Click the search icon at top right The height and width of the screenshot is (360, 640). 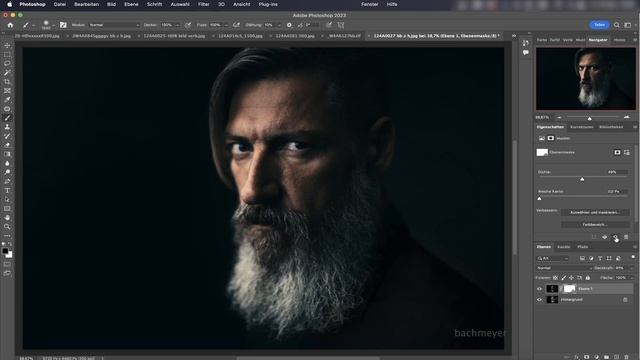coord(616,25)
